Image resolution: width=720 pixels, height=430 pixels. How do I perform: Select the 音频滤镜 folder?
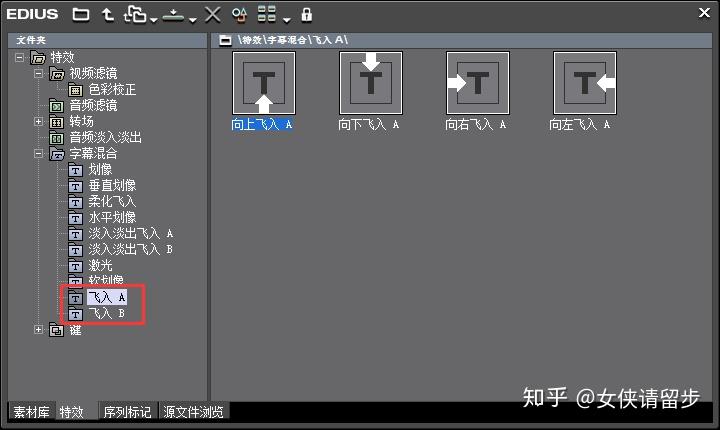tap(93, 105)
